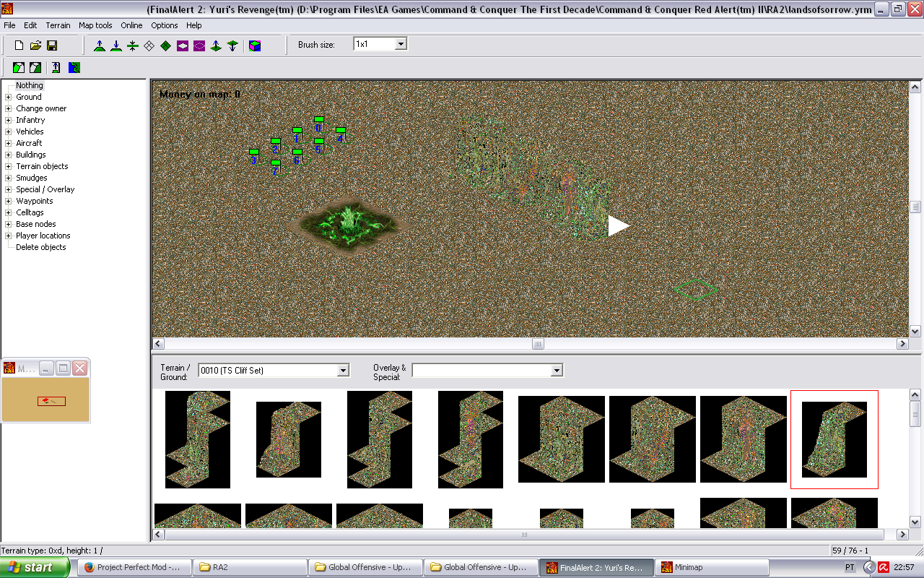Select the flatten ground tool icon
The image size is (924, 578).
coord(133,46)
